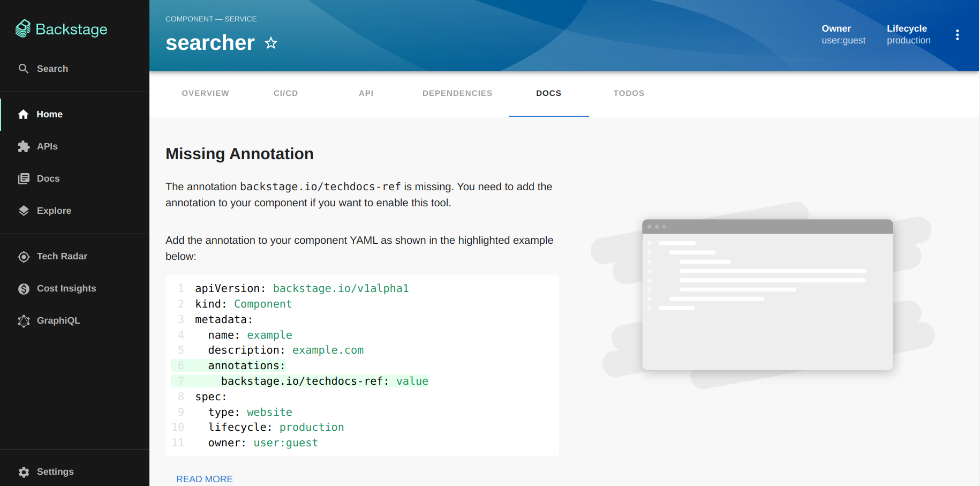This screenshot has height=486, width=980.
Task: Select the API tab
Action: point(366,93)
